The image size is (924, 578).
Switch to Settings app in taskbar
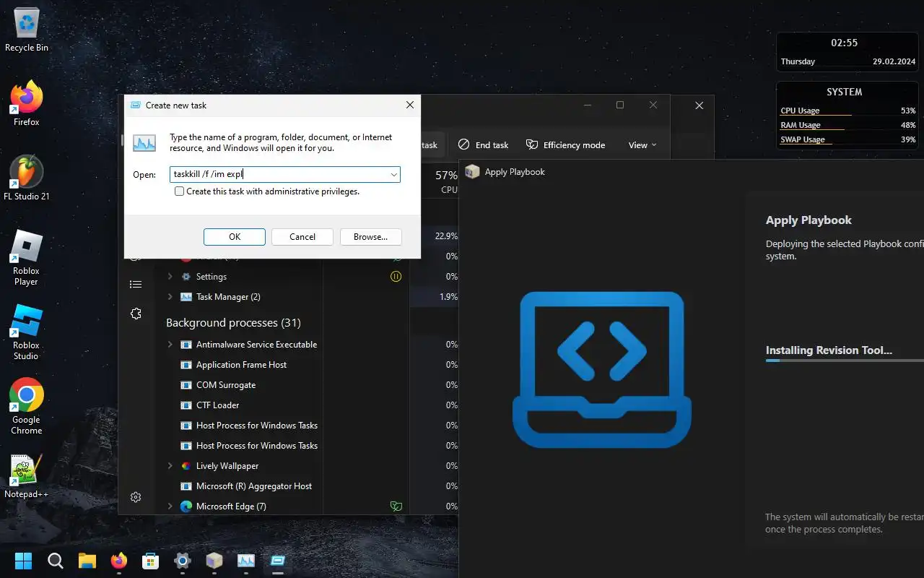[x=183, y=561]
